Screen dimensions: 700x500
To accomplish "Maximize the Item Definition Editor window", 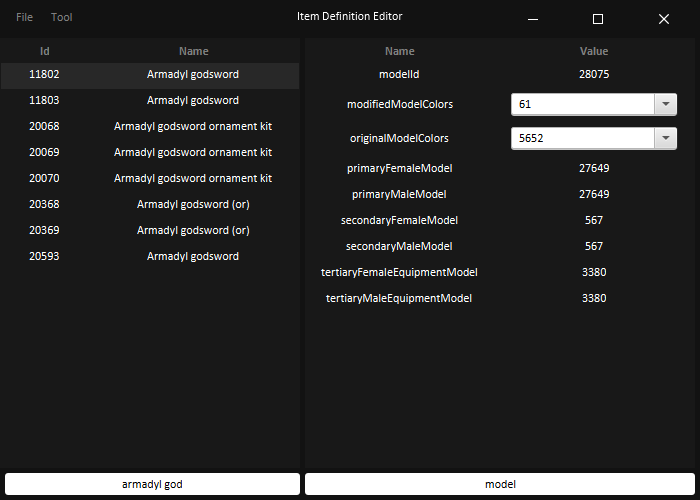I will (598, 19).
